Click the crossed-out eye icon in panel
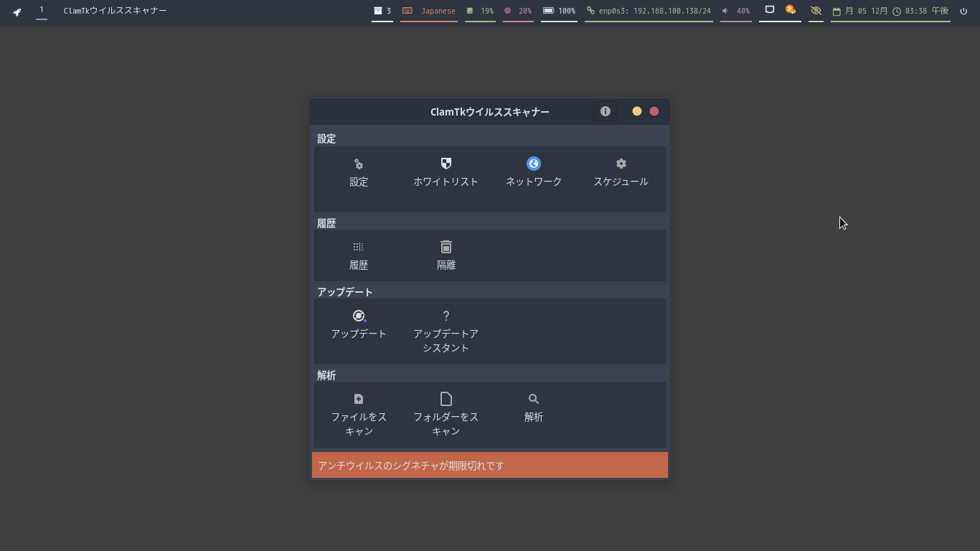The width and height of the screenshot is (980, 551). point(816,11)
